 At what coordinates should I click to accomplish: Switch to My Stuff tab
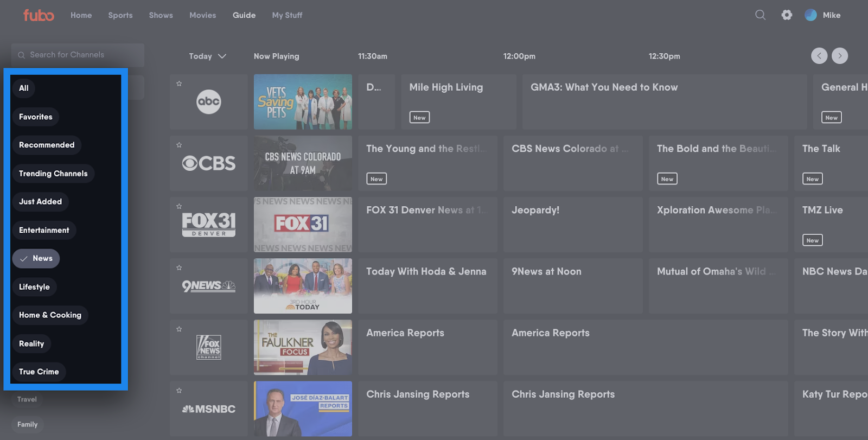[x=287, y=15]
